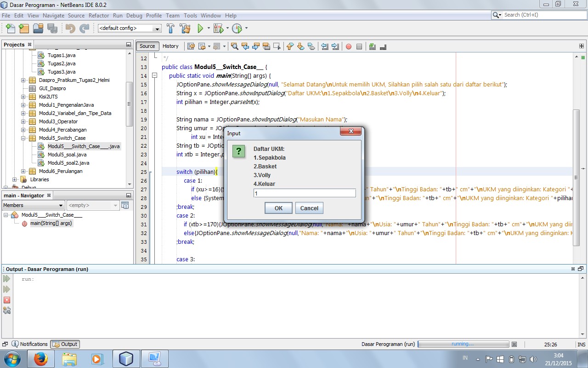Viewport: 588px width, 368px height.
Task: Open the Refactor menu
Action: 99,15
